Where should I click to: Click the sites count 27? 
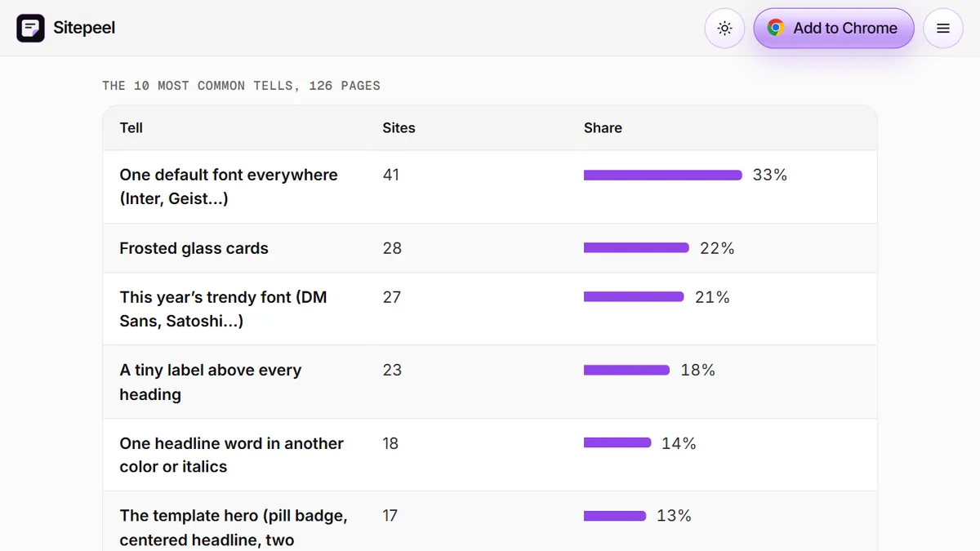point(392,297)
